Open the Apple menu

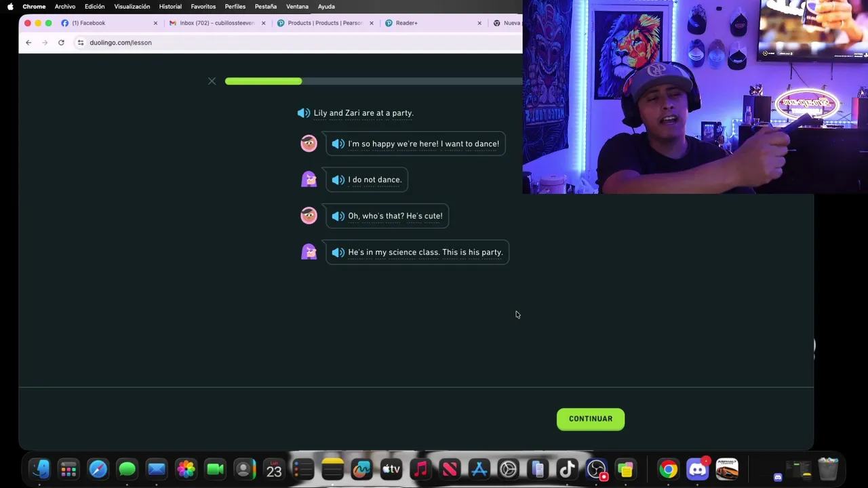10,7
